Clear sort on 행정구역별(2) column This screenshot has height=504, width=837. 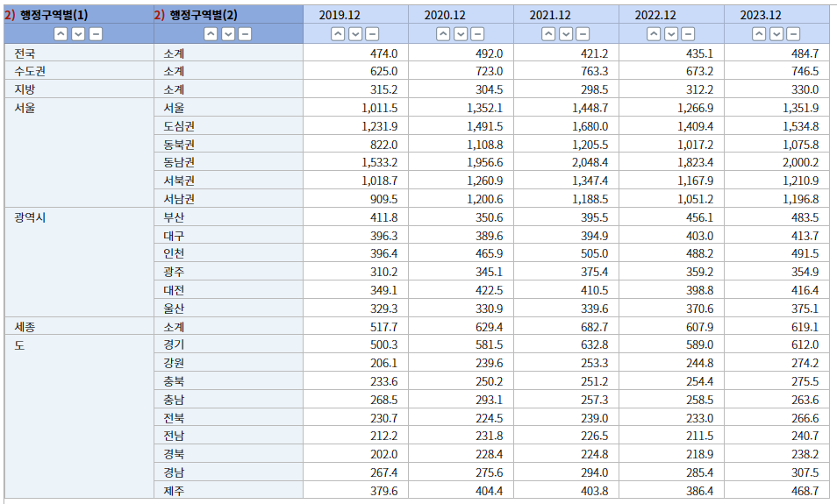pyautogui.click(x=245, y=34)
